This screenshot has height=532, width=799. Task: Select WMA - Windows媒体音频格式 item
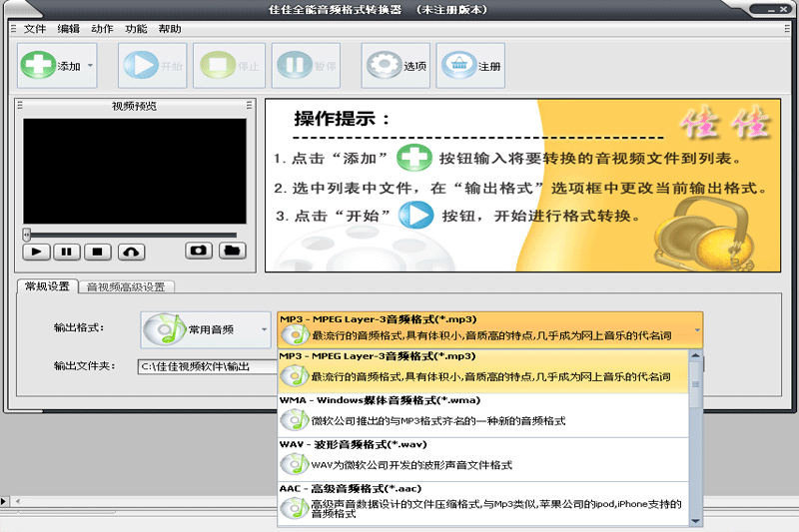click(483, 415)
